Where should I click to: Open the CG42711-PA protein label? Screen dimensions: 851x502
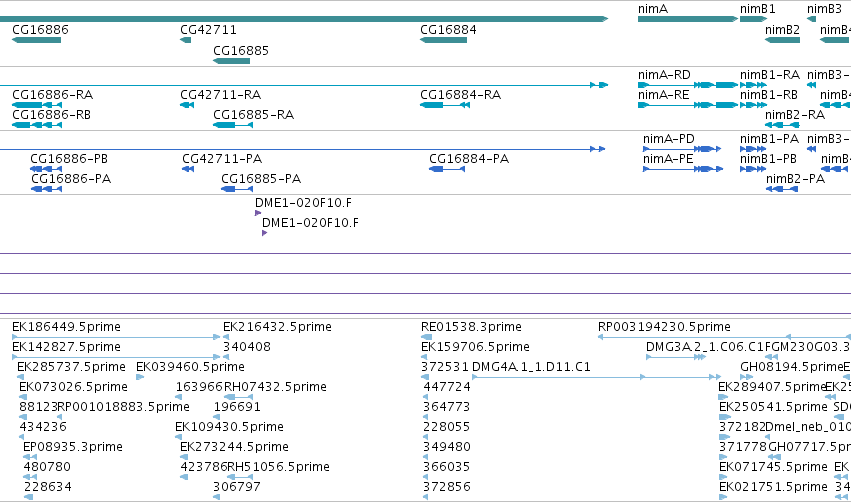[223, 159]
